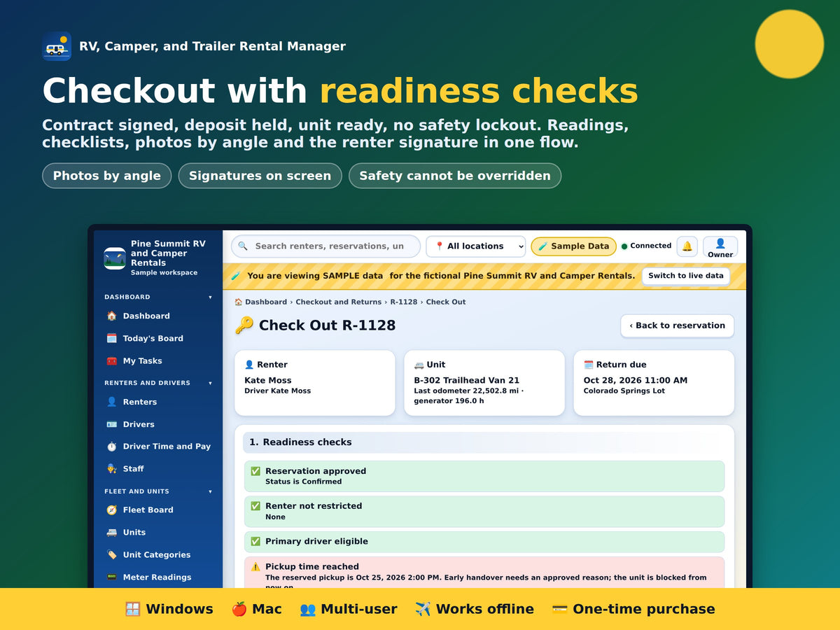Image resolution: width=840 pixels, height=630 pixels.
Task: Click the Dashboard breadcrumb link
Action: [x=265, y=302]
